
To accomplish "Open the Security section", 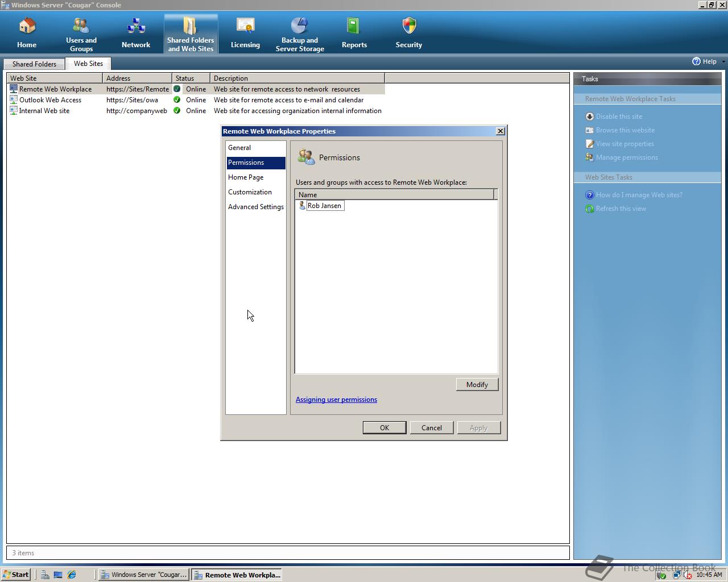I will click(409, 34).
